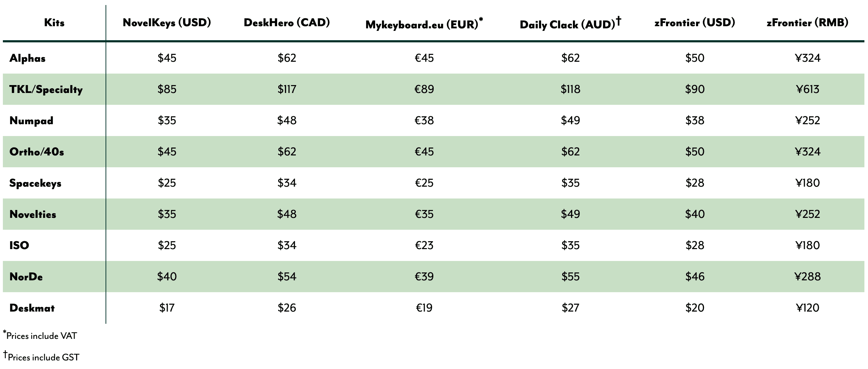Click the zFrontier (USD) column header
868x369 pixels.
tap(694, 23)
